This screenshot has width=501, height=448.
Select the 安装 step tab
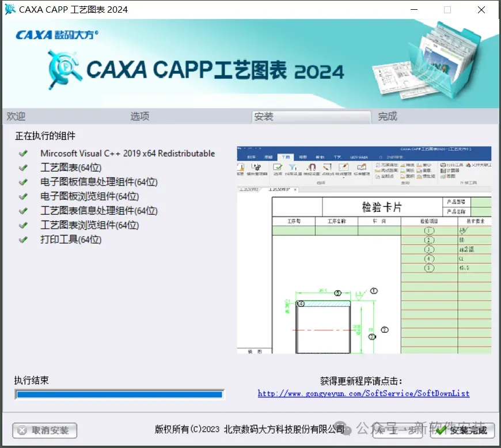311,117
